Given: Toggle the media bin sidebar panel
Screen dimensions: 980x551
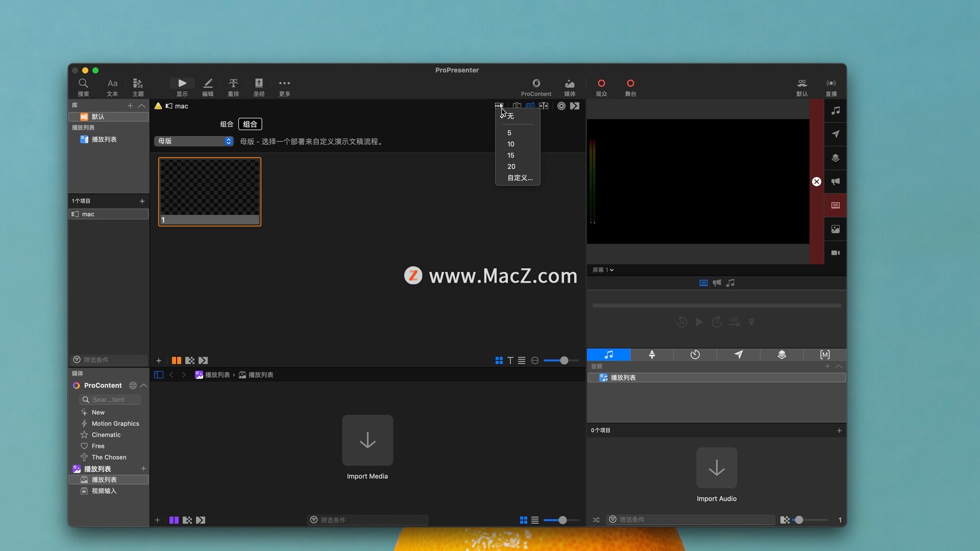Looking at the screenshot, I should pos(159,375).
